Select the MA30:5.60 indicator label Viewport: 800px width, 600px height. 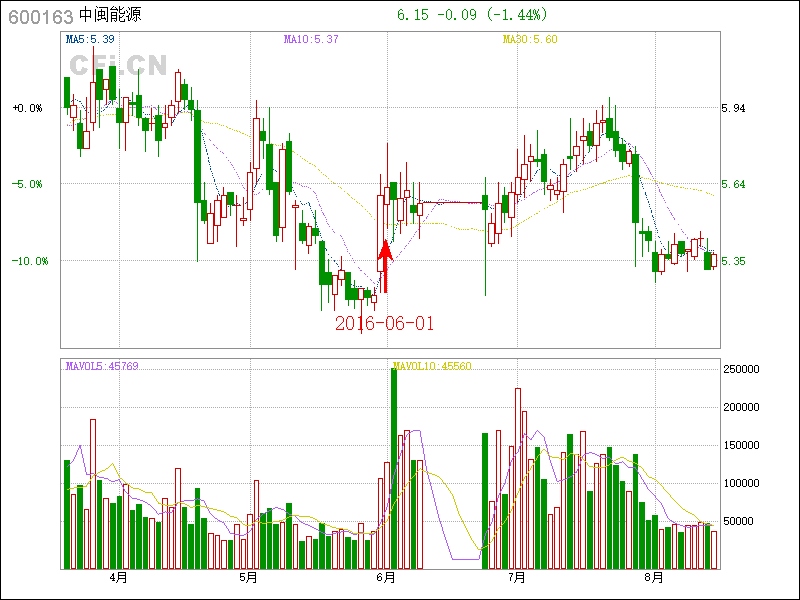[x=530, y=39]
